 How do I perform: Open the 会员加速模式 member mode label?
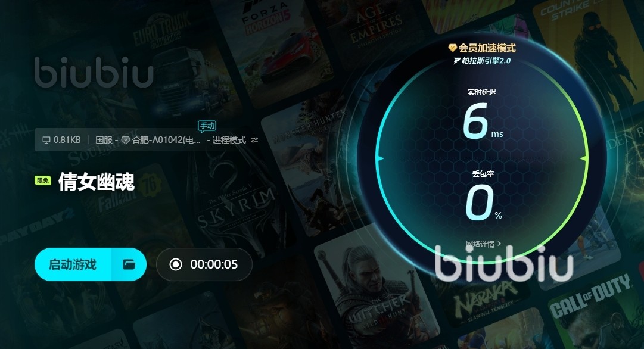487,48
